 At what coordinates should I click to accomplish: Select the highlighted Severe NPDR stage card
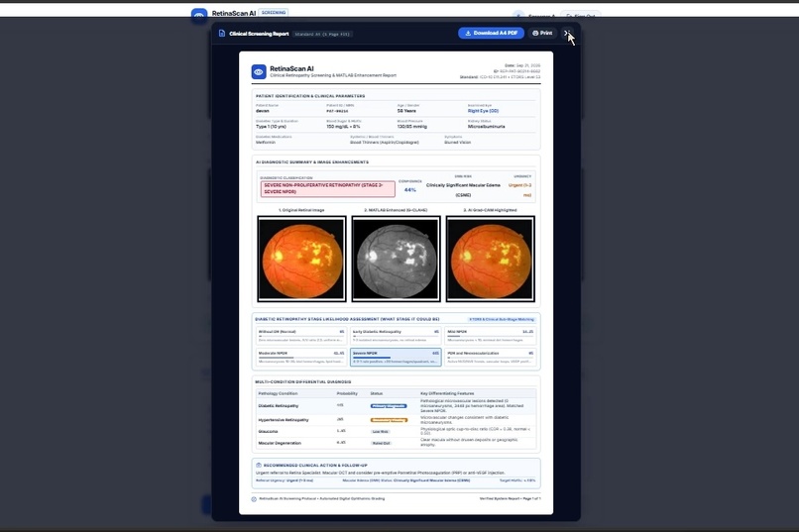click(396, 357)
